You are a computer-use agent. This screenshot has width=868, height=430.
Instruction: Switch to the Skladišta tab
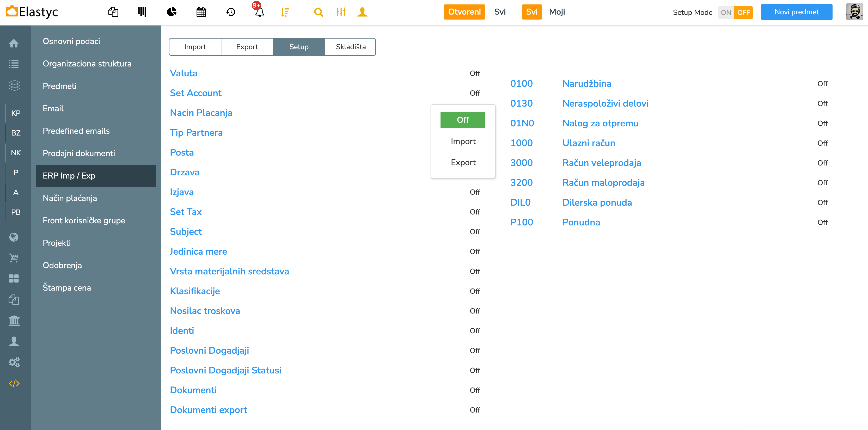(350, 47)
